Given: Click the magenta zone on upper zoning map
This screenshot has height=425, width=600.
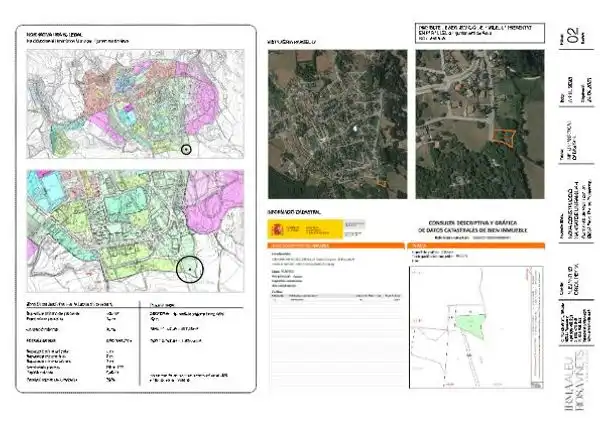Looking at the screenshot, I should 202,103.
